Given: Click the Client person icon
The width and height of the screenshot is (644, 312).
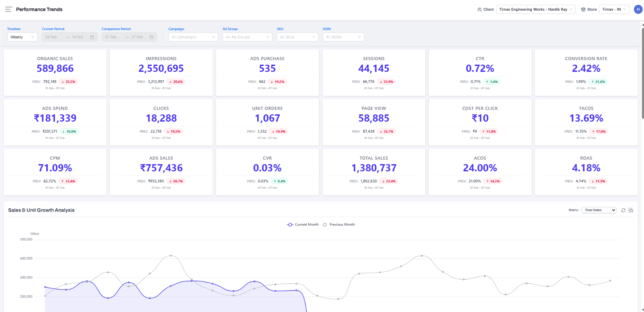Looking at the screenshot, I should (479, 9).
